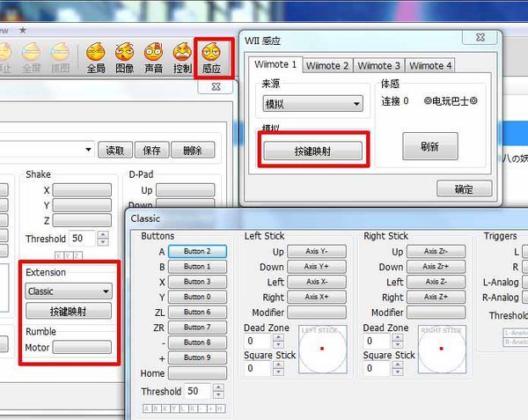Click the Shake Y mapping button
The image size is (528, 420).
(x=82, y=205)
